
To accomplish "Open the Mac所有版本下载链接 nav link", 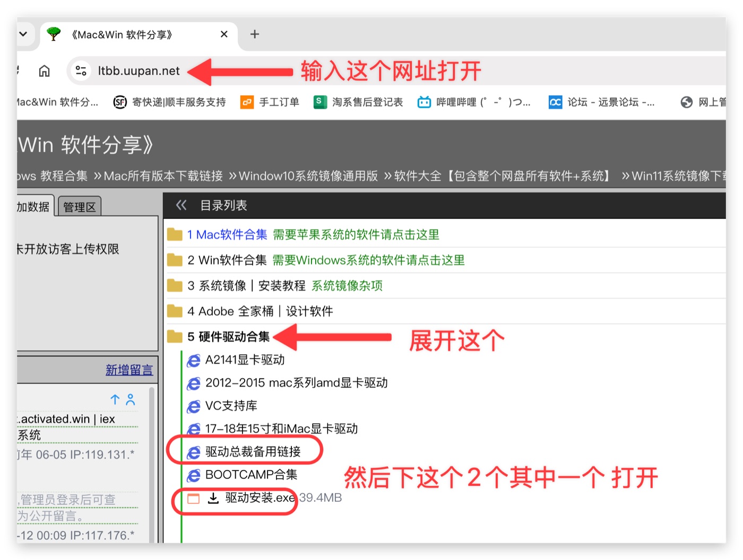I will (x=163, y=176).
